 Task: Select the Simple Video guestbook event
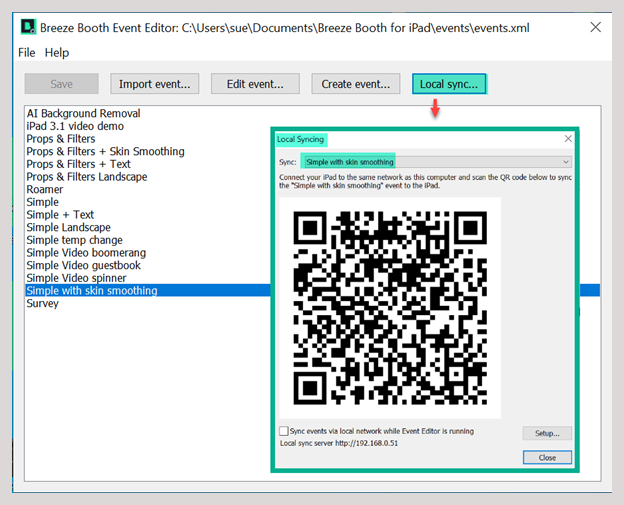(x=84, y=265)
